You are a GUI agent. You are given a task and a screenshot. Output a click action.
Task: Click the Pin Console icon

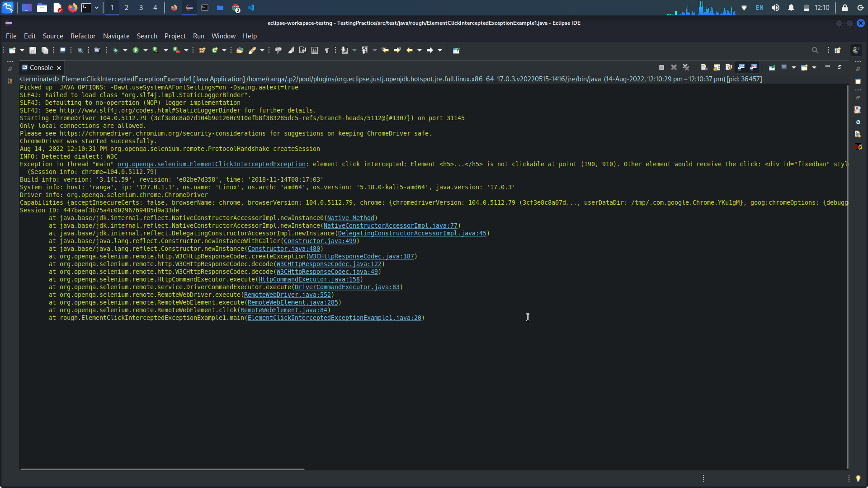coord(772,67)
